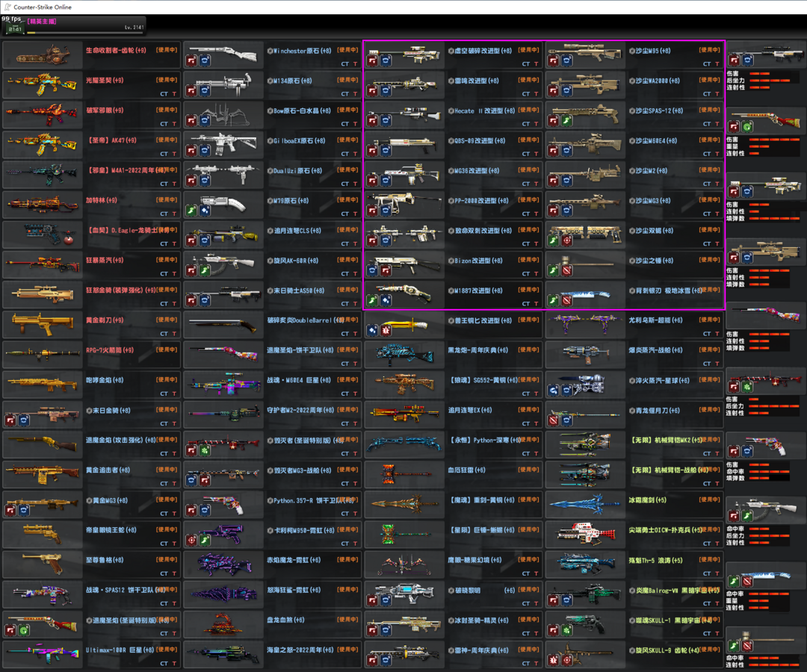
Task: Click the yellow experience progress bar
Action: [x=85, y=33]
